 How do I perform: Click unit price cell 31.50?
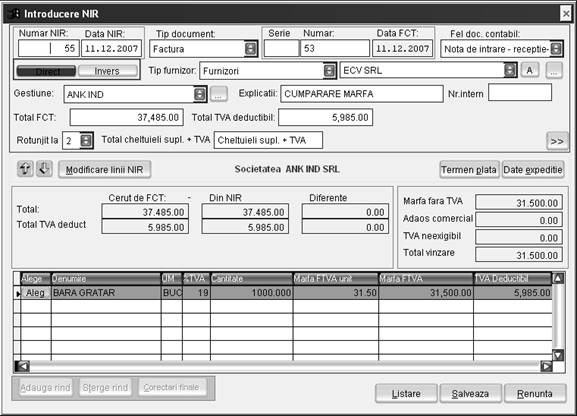point(336,293)
